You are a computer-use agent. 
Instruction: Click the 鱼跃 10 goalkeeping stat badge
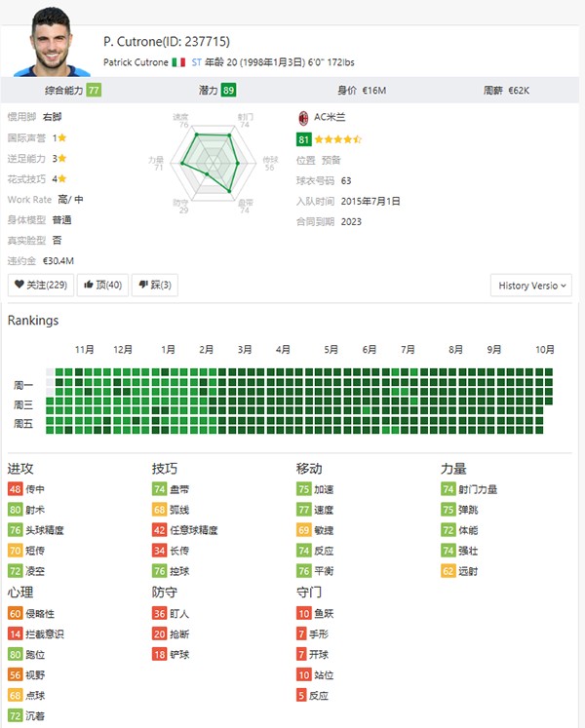303,613
